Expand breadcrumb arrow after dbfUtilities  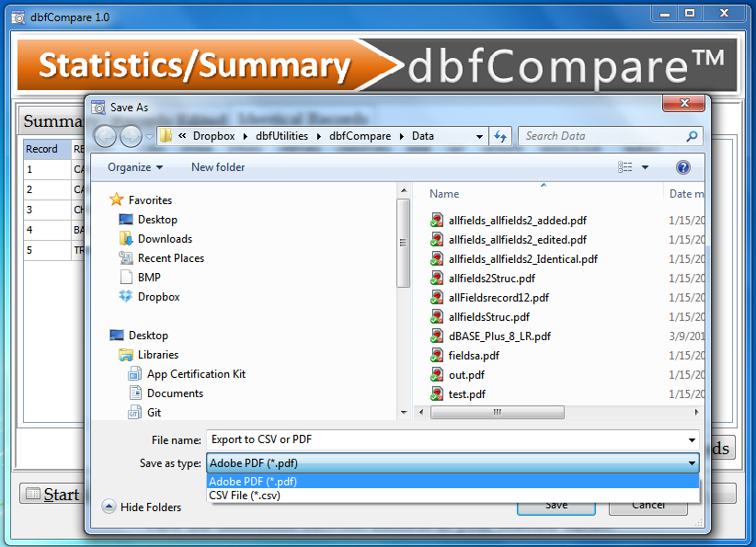click(319, 137)
